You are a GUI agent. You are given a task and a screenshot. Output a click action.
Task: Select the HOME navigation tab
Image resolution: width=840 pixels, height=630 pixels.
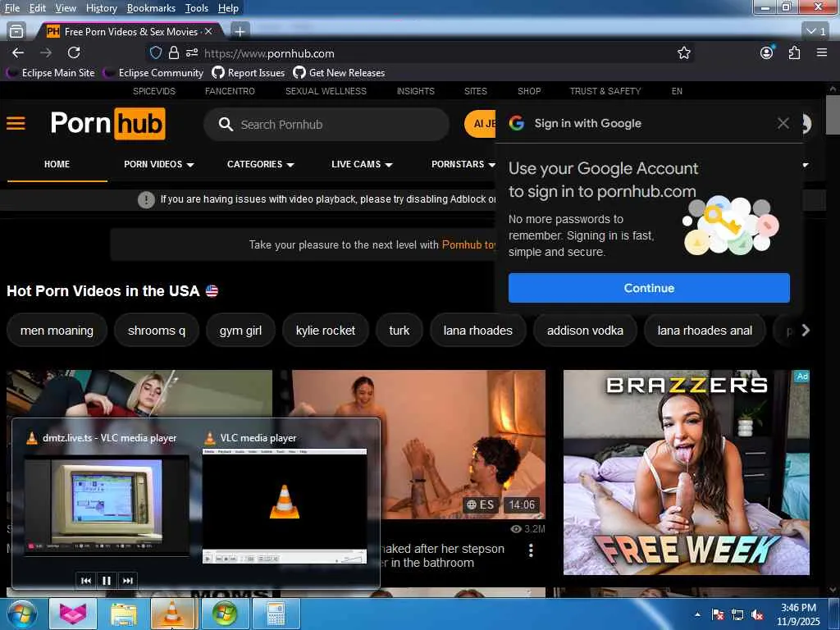[57, 164]
